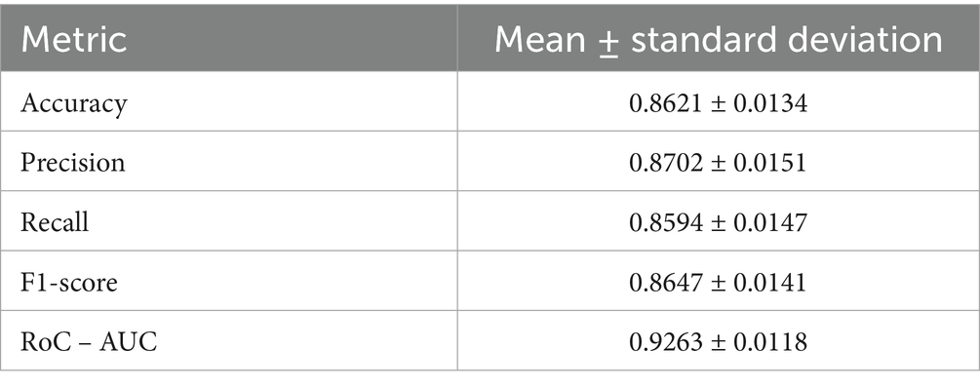The width and height of the screenshot is (980, 388).
Task: Click the Accuracy value 0.8621 ± 0.0134
Action: pos(718,103)
